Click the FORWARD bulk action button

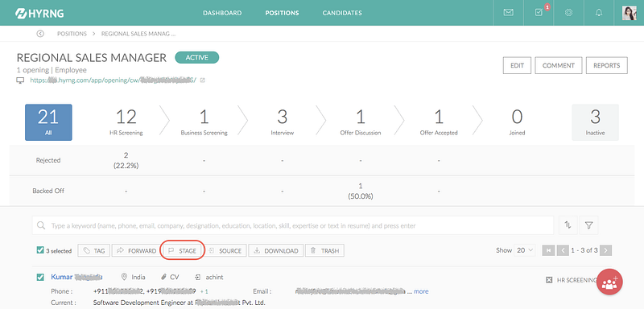[x=136, y=251]
